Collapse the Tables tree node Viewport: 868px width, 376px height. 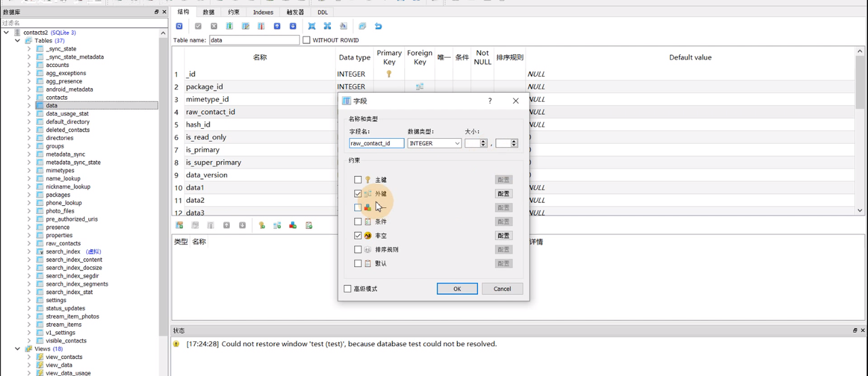(18, 41)
